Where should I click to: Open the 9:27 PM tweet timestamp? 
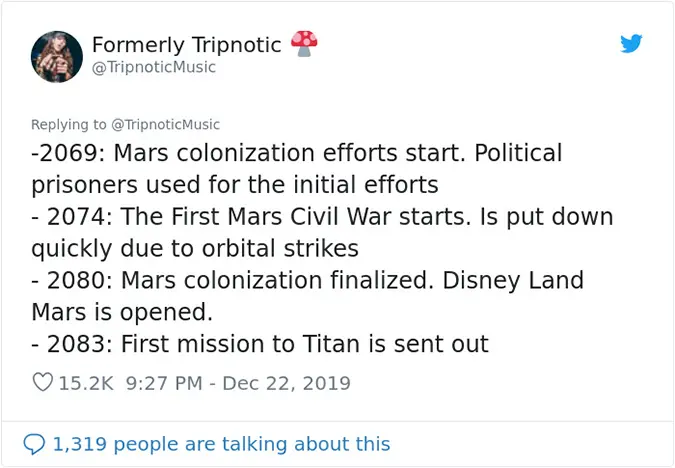pos(167,383)
